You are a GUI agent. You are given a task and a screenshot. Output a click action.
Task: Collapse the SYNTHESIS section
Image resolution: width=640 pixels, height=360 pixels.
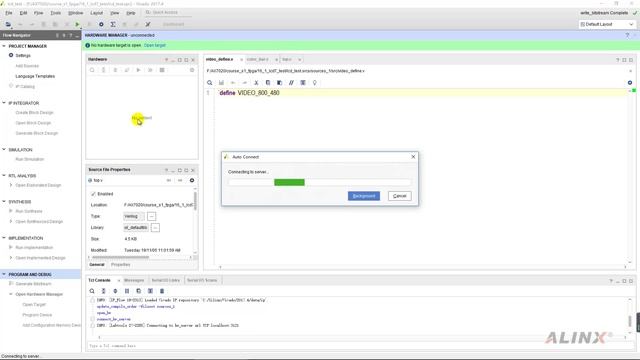coord(4,202)
